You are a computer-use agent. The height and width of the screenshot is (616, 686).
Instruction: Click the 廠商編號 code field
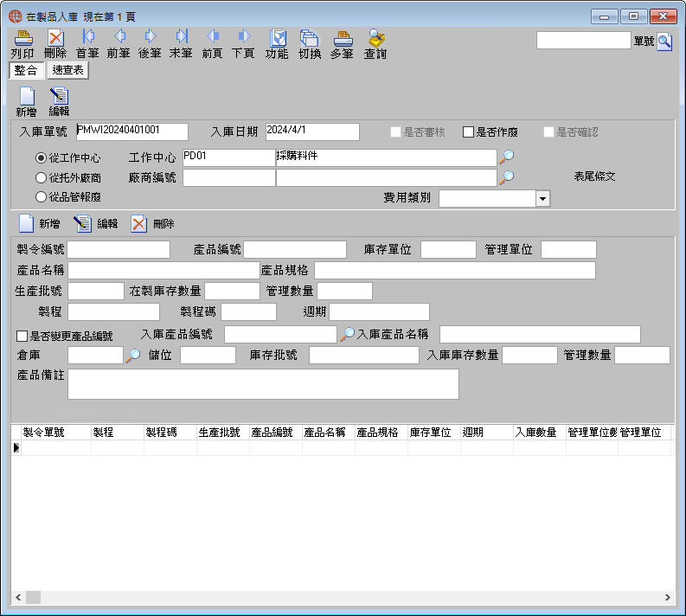click(x=229, y=177)
